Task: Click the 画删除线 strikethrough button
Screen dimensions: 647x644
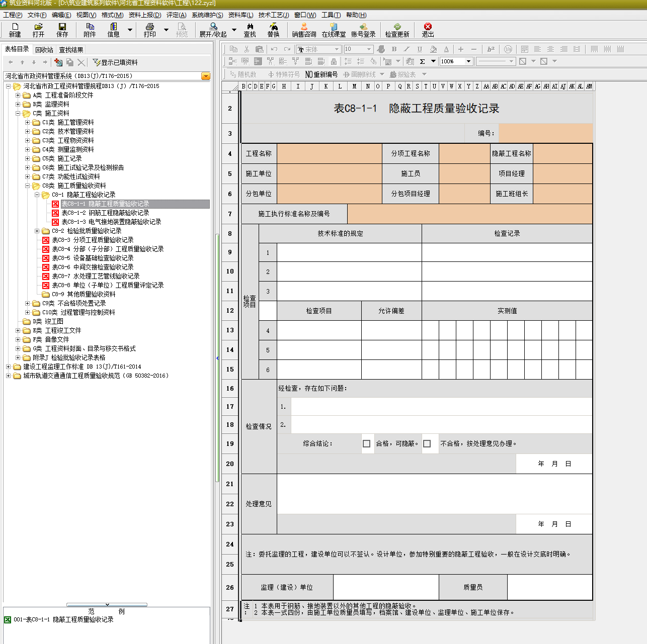Action: point(360,74)
